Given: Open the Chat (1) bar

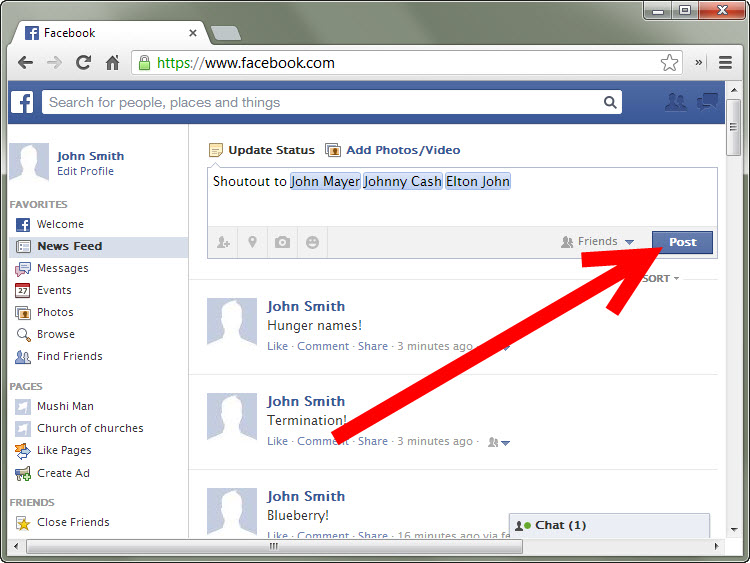Looking at the screenshot, I should [x=609, y=526].
